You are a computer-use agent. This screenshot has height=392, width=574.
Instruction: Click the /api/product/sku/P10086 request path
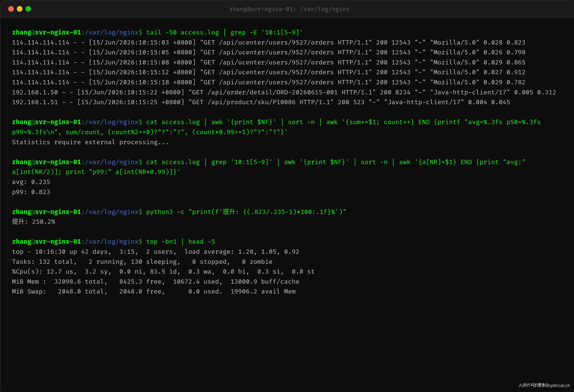[x=252, y=102]
